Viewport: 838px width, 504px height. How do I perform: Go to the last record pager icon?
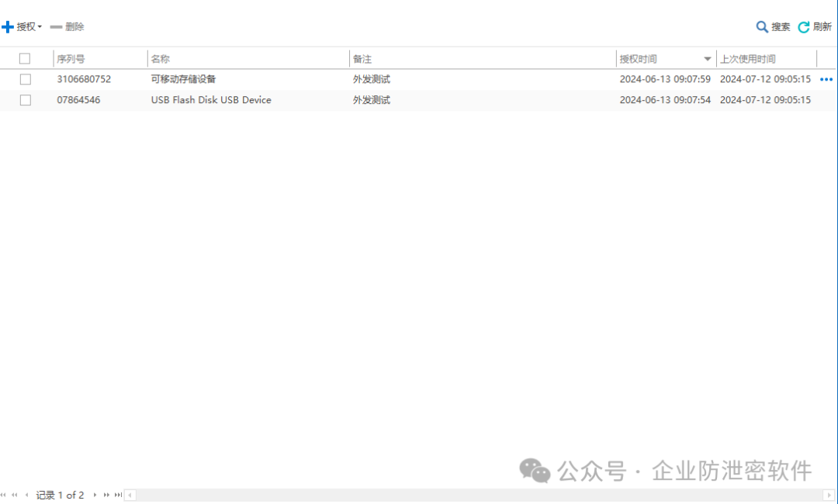(x=118, y=495)
